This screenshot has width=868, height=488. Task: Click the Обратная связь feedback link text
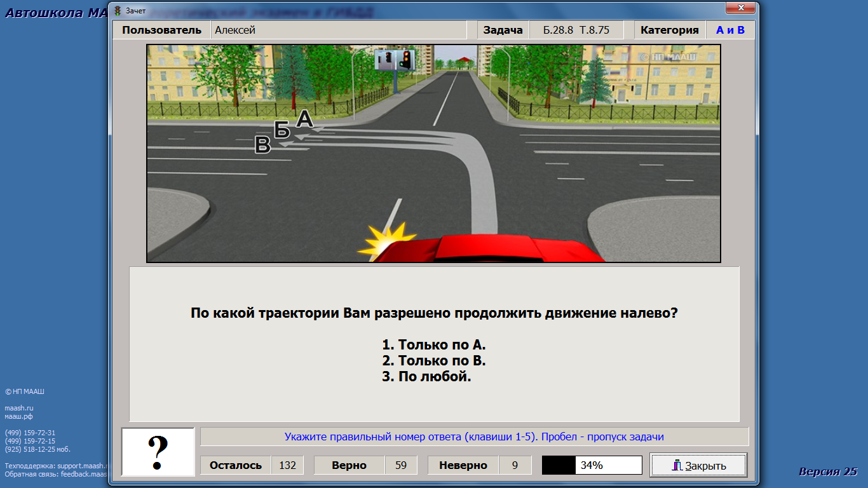pos(57,474)
